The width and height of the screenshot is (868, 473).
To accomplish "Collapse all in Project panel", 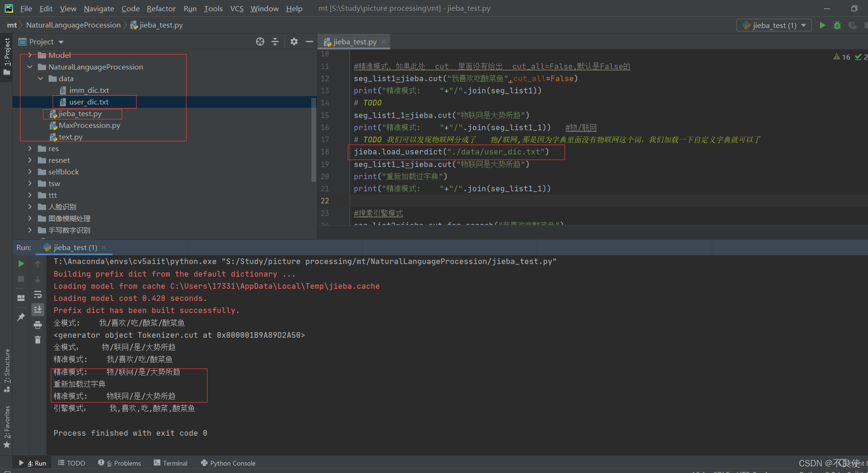I will point(275,42).
